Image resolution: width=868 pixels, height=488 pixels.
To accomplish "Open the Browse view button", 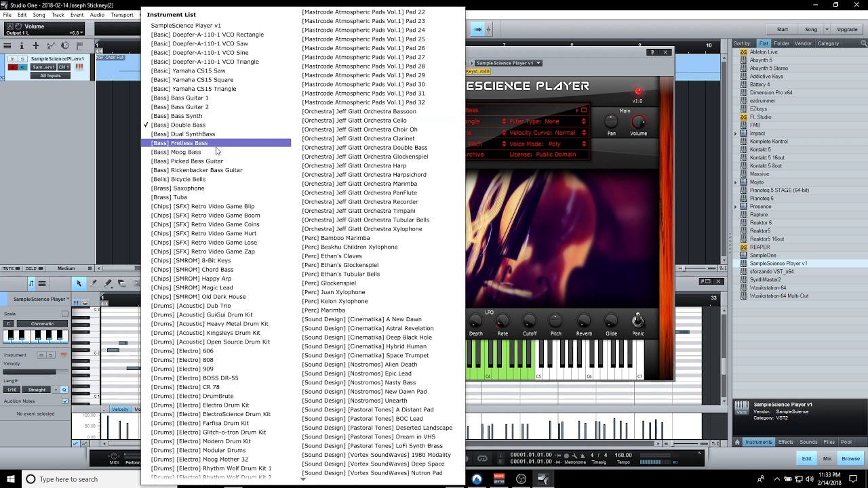I will [850, 459].
